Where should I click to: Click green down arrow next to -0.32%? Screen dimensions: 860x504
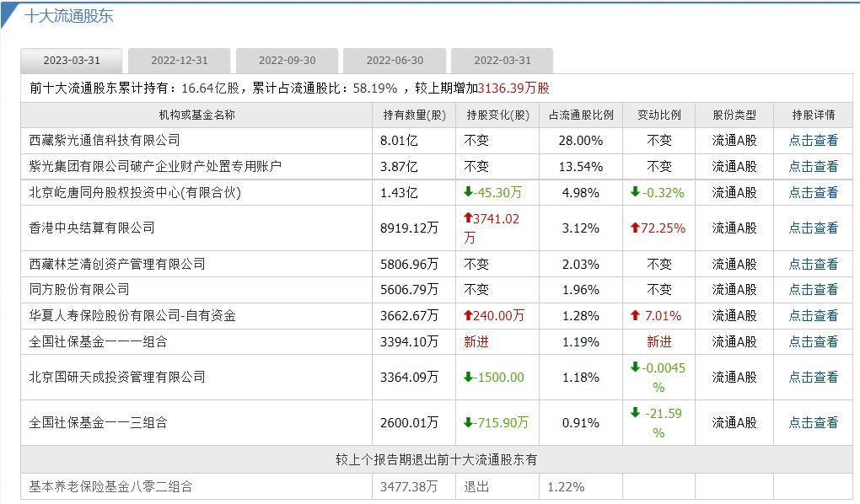point(635,193)
